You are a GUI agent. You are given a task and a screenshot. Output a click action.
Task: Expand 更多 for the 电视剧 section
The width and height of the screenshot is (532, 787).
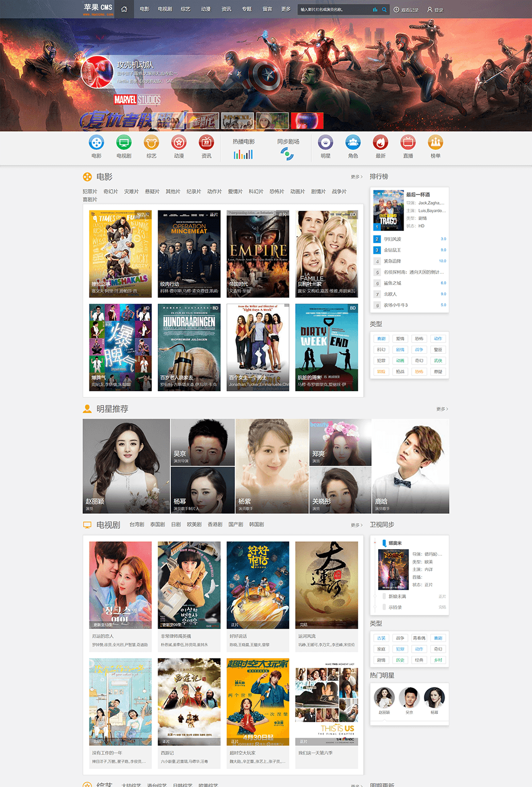click(x=356, y=525)
